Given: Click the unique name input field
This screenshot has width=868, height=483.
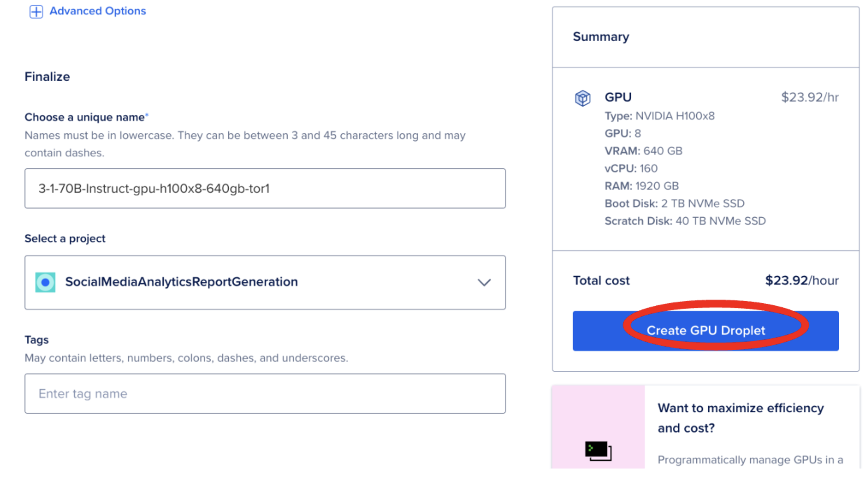Looking at the screenshot, I should tap(265, 189).
